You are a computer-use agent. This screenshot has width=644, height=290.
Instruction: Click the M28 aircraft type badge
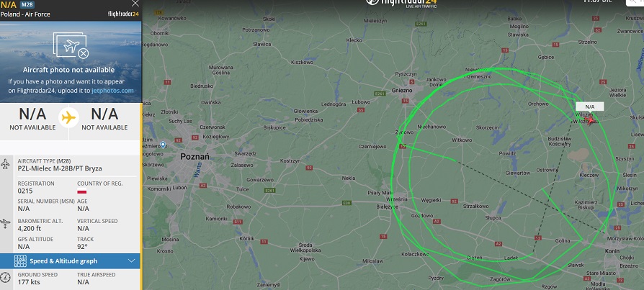click(27, 4)
